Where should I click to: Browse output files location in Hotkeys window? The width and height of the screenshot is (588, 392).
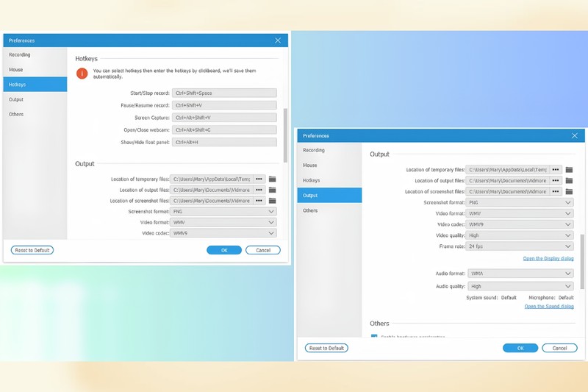(x=259, y=190)
